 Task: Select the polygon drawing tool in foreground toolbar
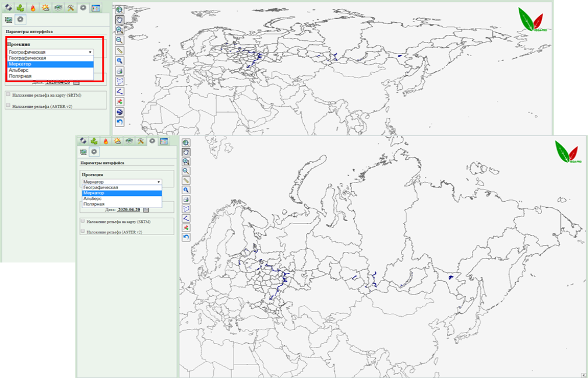(186, 208)
